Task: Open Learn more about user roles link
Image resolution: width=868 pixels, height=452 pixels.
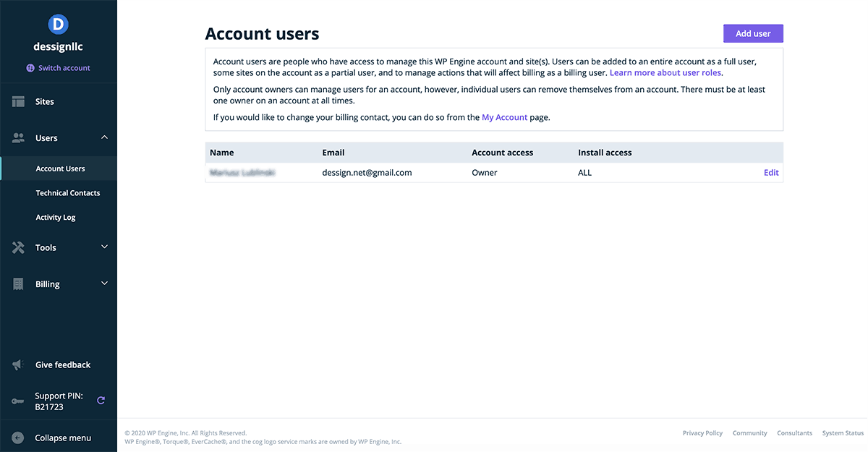Action: coord(665,73)
